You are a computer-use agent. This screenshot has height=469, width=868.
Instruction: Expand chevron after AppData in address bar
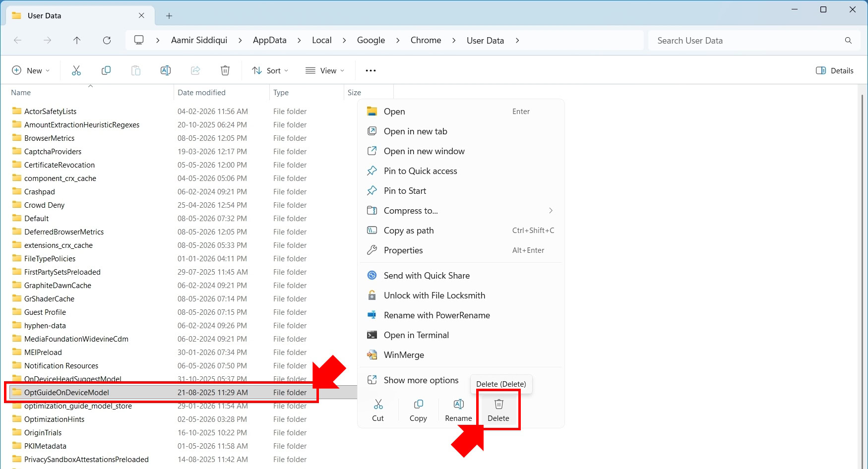(299, 40)
